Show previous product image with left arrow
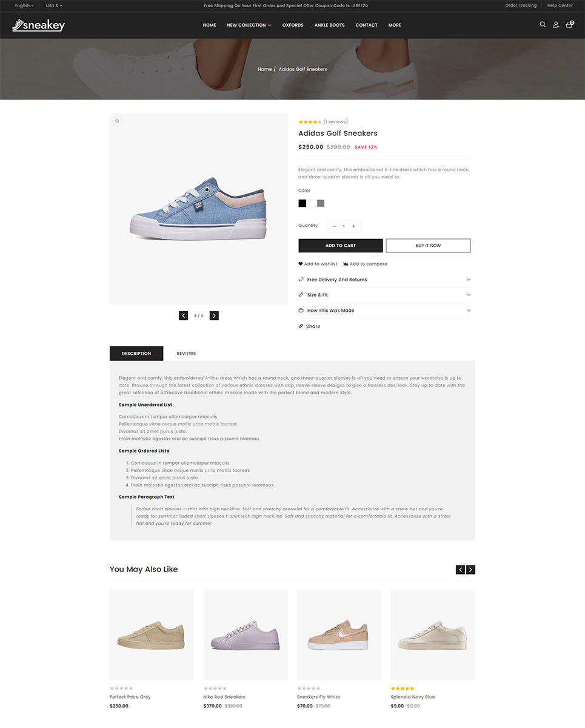Viewport: 585px width, 728px height. [x=183, y=315]
